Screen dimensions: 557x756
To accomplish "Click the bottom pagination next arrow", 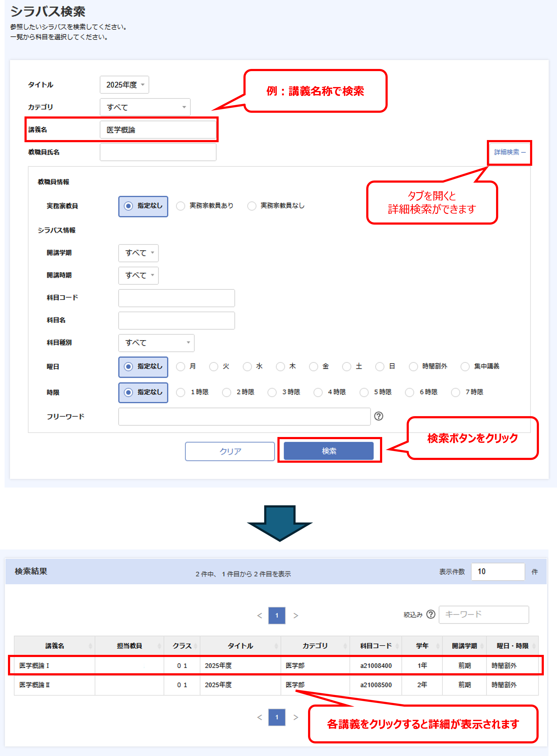I will point(295,717).
